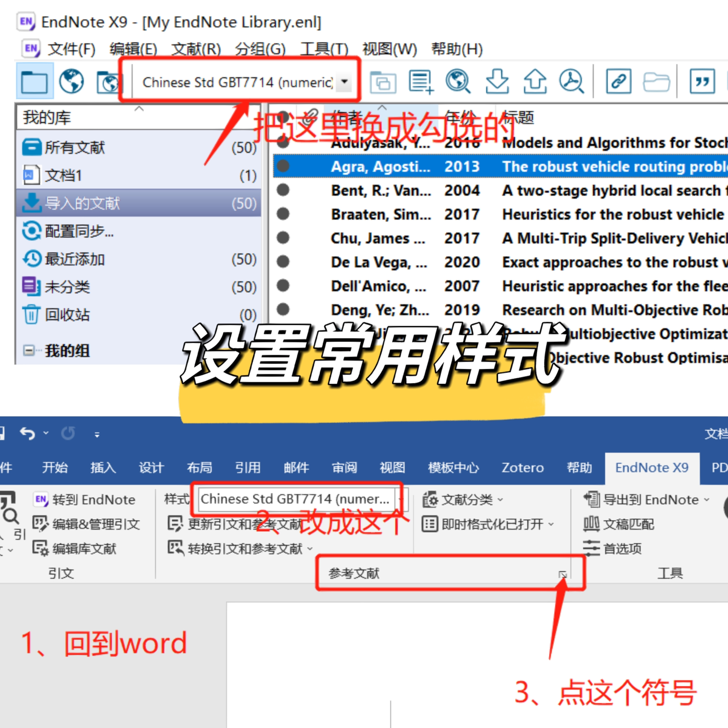Viewport: 728px width, 728px height.
Task: Open the 文献(R) menu
Action: 196,49
